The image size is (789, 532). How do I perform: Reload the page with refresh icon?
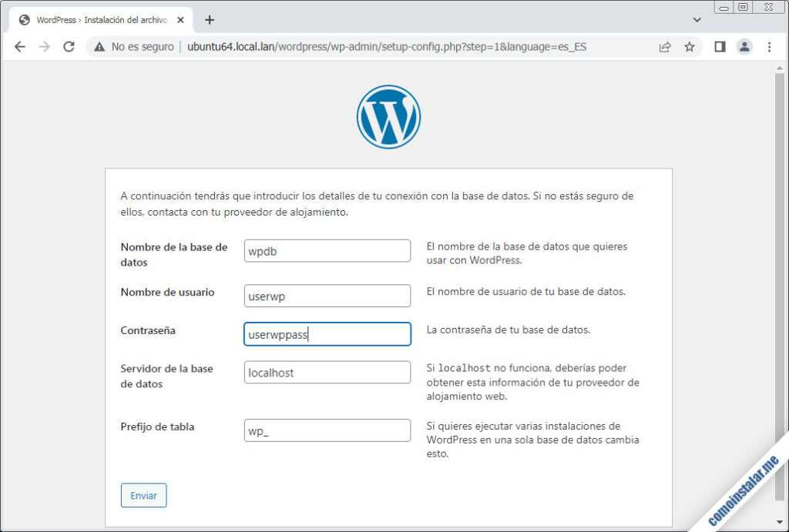click(x=69, y=47)
